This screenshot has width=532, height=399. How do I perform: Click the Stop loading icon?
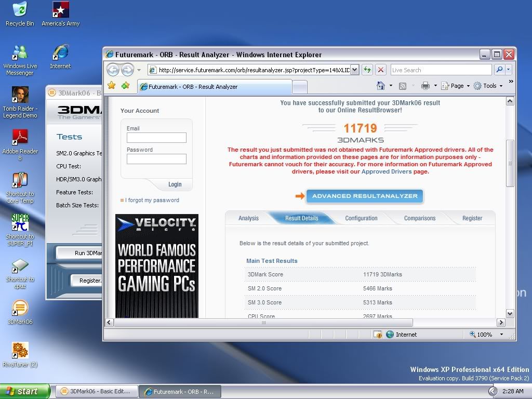(x=381, y=70)
